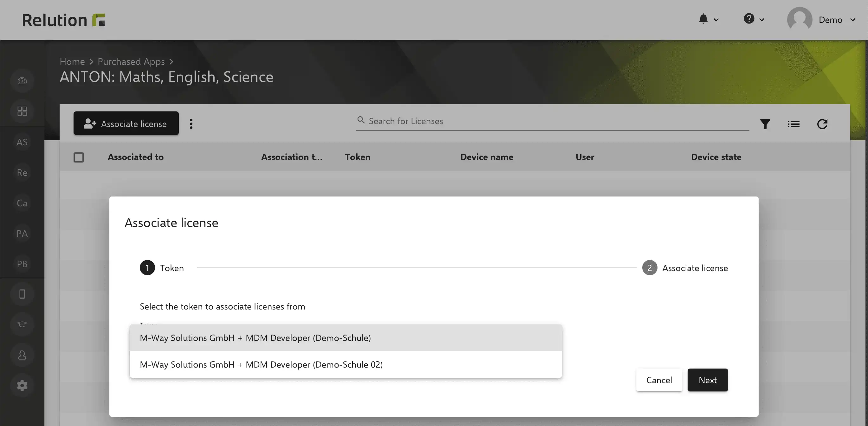This screenshot has width=868, height=426.
Task: Switch the column list view icon
Action: [x=794, y=124]
